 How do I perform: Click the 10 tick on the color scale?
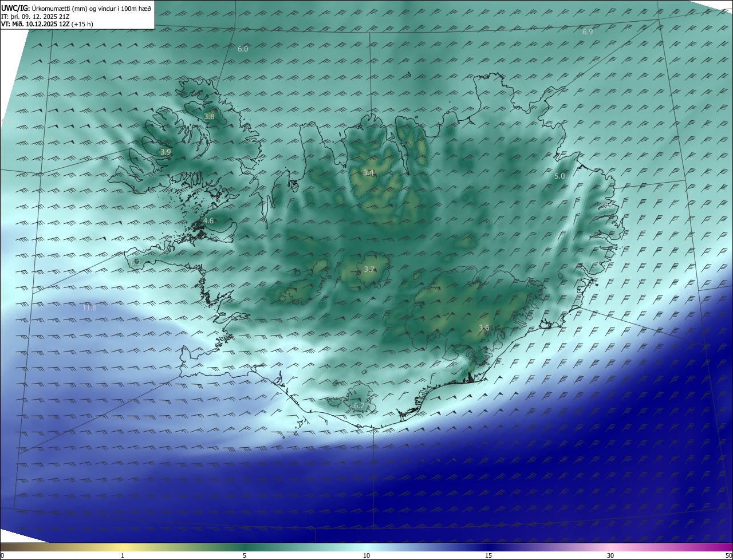(366, 555)
